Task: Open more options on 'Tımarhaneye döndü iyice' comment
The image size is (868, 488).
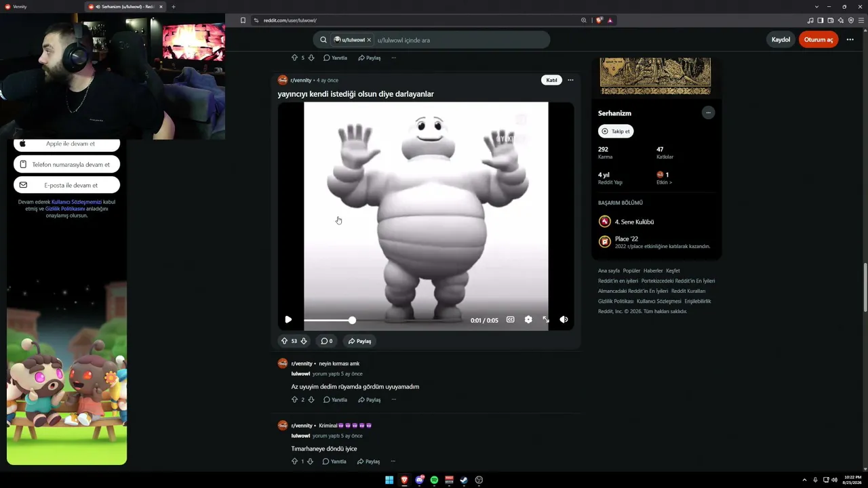Action: pos(393,462)
